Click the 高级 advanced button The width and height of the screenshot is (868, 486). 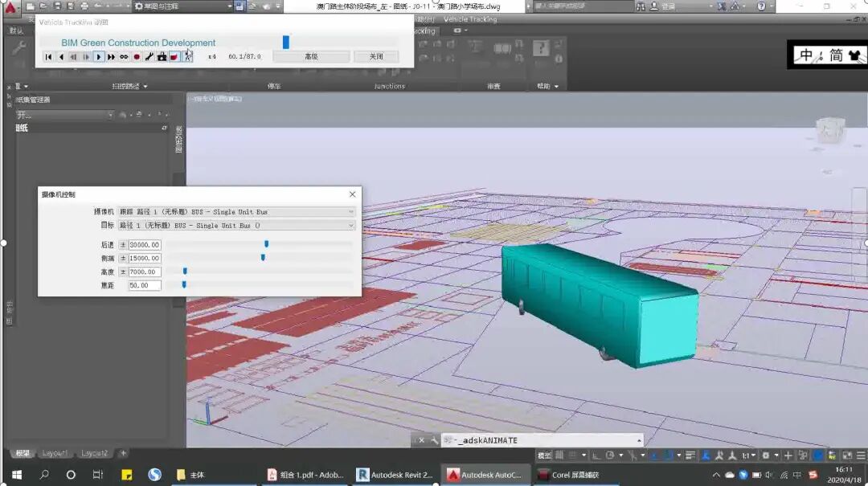point(311,57)
